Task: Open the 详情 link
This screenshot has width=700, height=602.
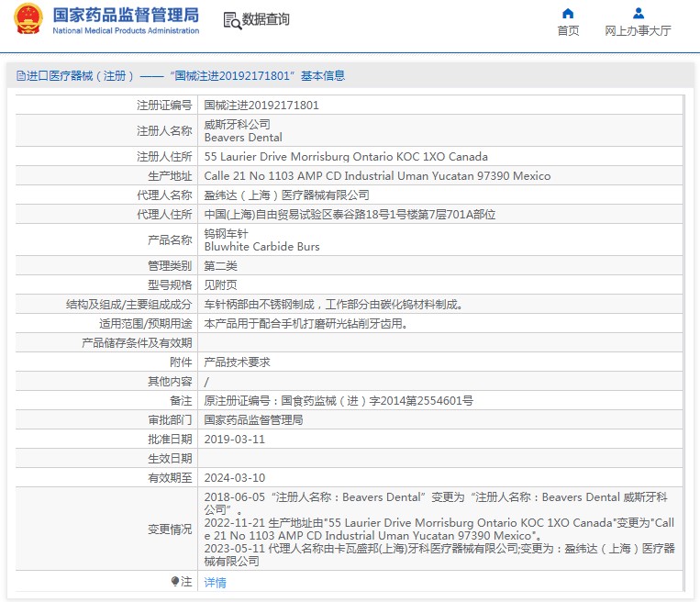Action: 216,583
